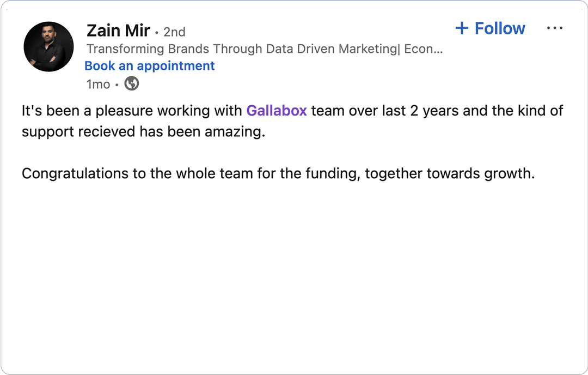Click the Book an appointment link
Viewport: 588px width, 375px height.
(x=150, y=66)
